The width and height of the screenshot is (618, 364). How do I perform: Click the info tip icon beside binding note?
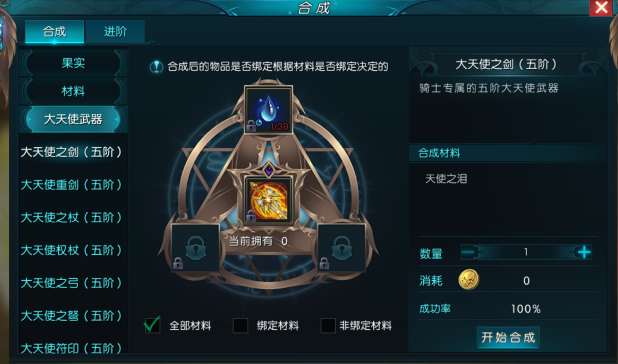coord(156,67)
